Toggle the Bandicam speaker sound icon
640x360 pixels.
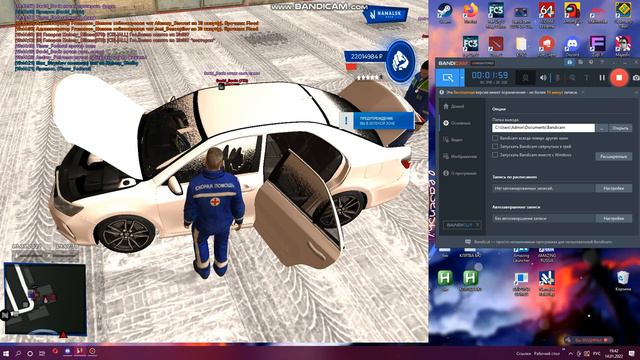pos(543,78)
